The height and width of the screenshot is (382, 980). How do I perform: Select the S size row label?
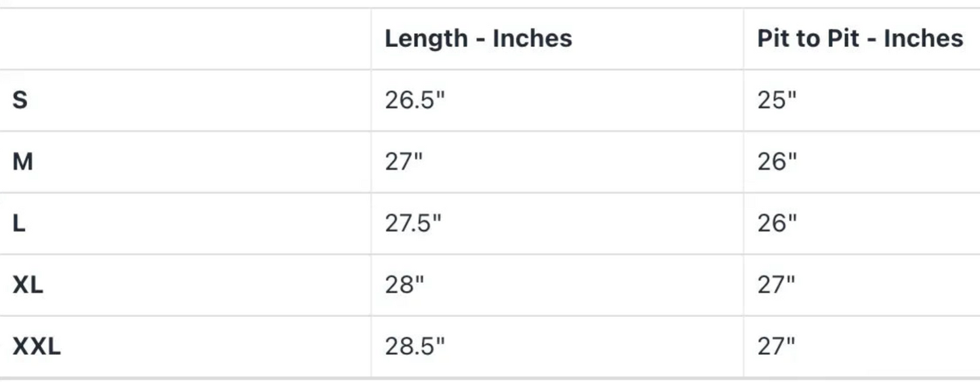pos(20,100)
